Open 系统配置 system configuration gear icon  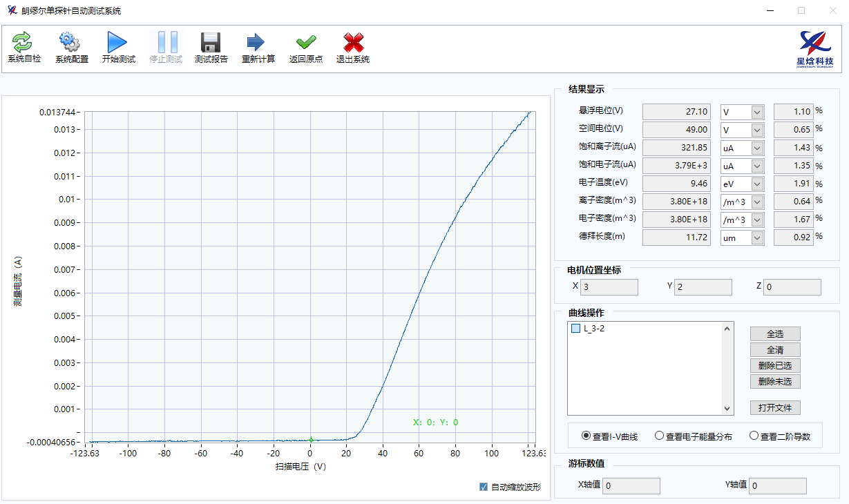[x=71, y=43]
